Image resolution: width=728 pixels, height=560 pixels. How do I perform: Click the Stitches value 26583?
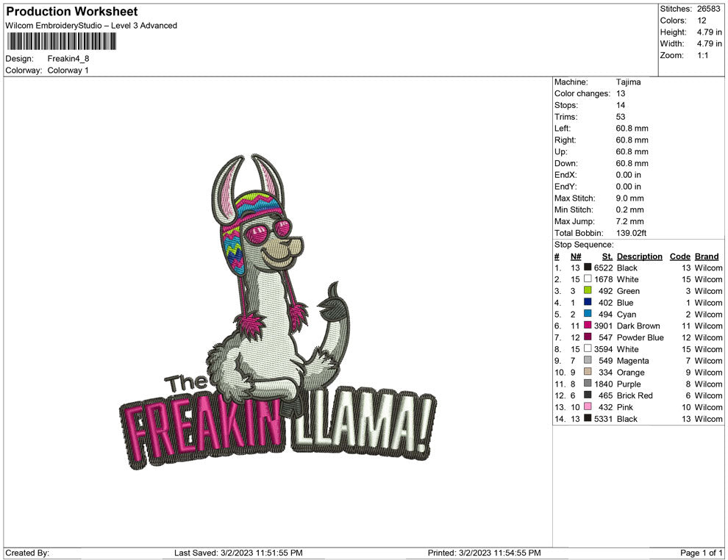tap(708, 9)
